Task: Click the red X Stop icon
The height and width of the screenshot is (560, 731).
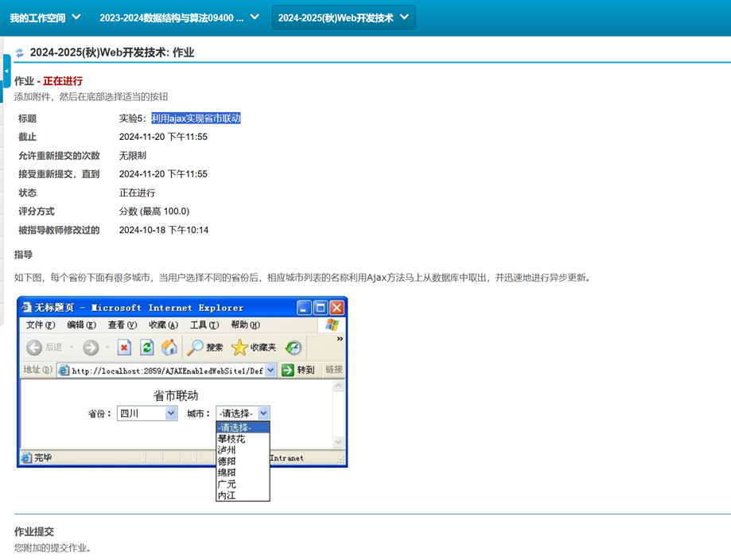Action: 124,348
